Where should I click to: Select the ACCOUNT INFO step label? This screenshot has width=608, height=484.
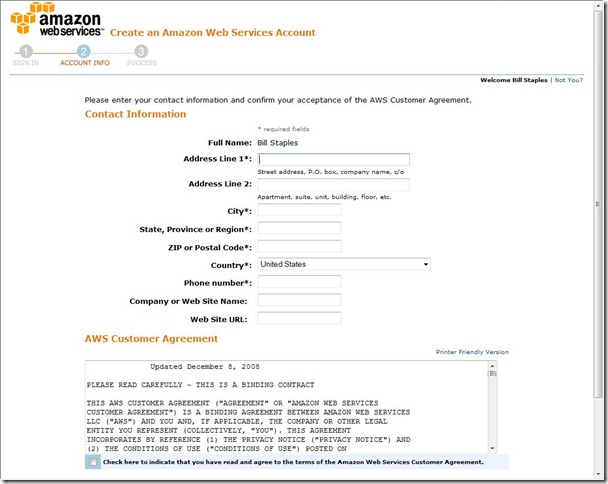(x=85, y=63)
